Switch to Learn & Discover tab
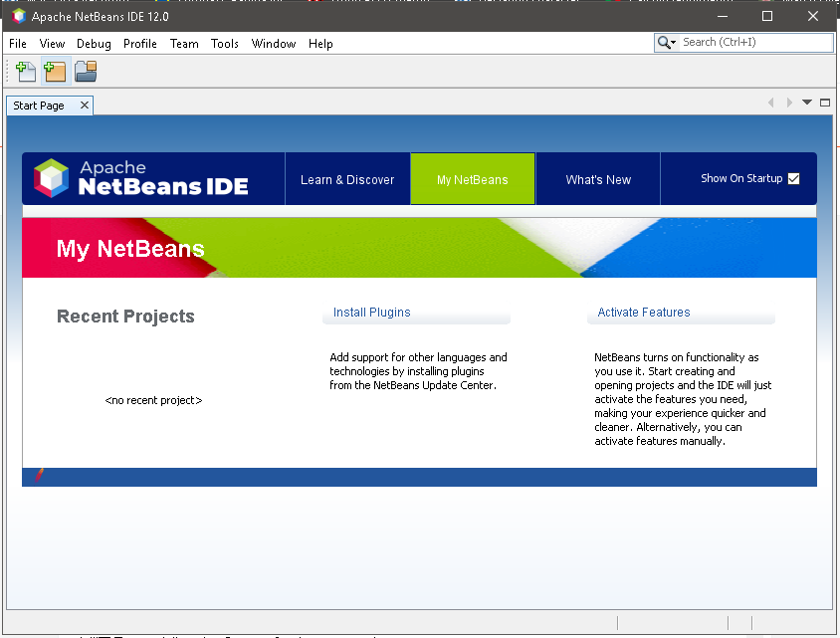840x638 pixels. [347, 179]
